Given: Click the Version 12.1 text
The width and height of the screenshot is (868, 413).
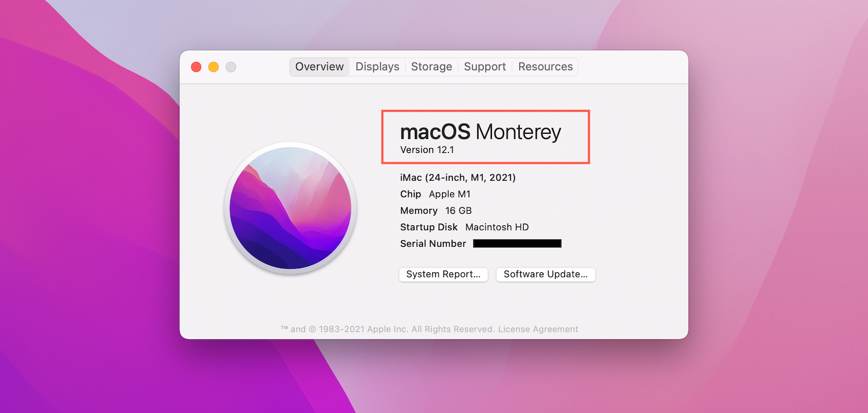Looking at the screenshot, I should click(x=426, y=150).
